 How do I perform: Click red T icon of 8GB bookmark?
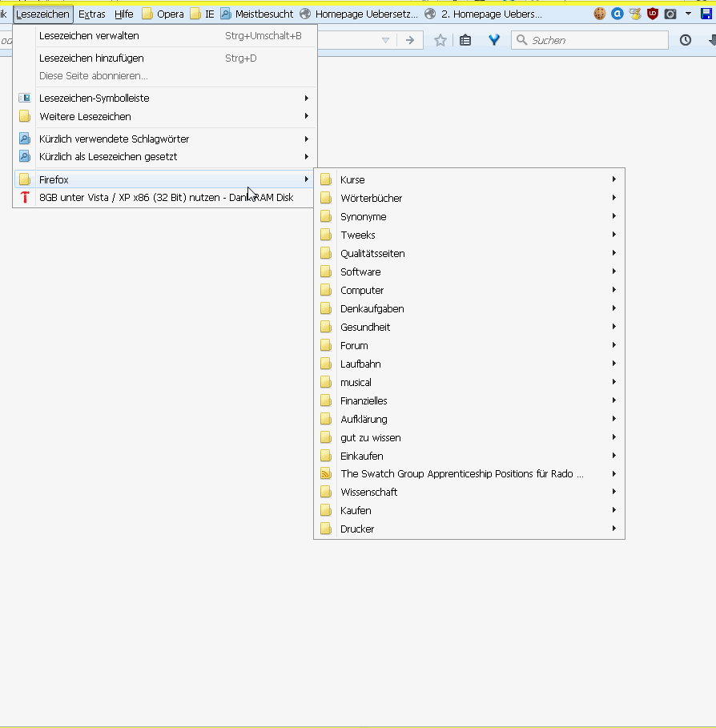(25, 197)
